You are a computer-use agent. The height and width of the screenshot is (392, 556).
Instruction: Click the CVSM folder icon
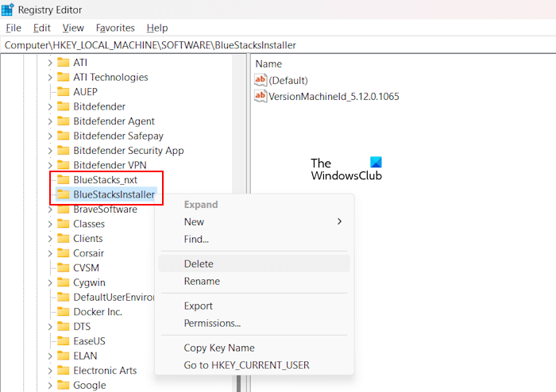coord(63,267)
